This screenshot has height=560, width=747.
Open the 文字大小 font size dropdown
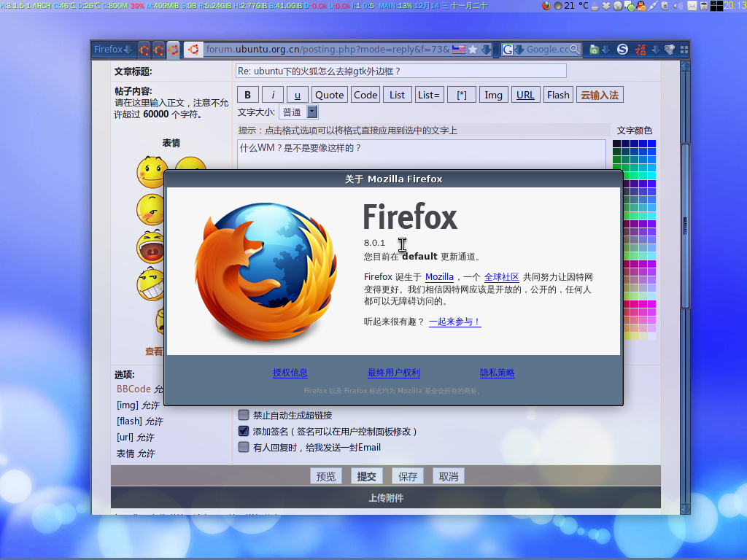click(x=298, y=112)
